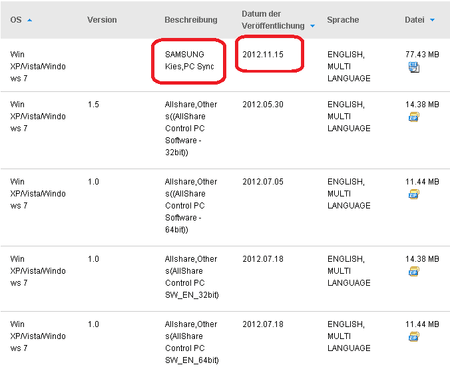Download the 77.43 MB Samsung Kies file
The height and width of the screenshot is (367, 450).
coord(414,68)
